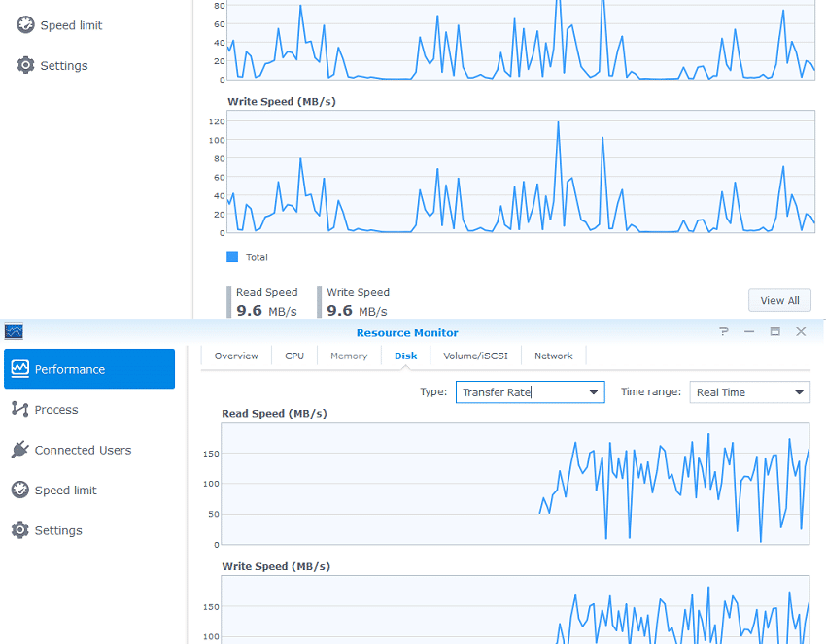Click the upper Write Speed (MB/s) chart title
826x644 pixels.
(281, 102)
